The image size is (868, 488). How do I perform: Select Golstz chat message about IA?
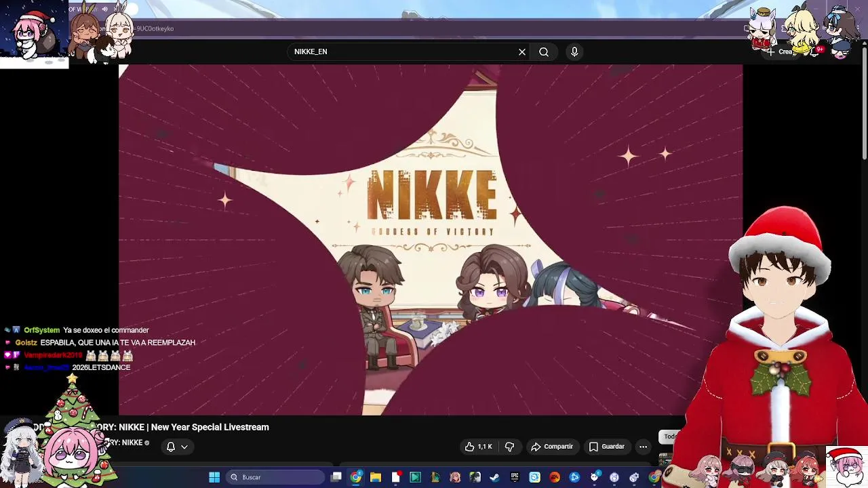pyautogui.click(x=117, y=343)
